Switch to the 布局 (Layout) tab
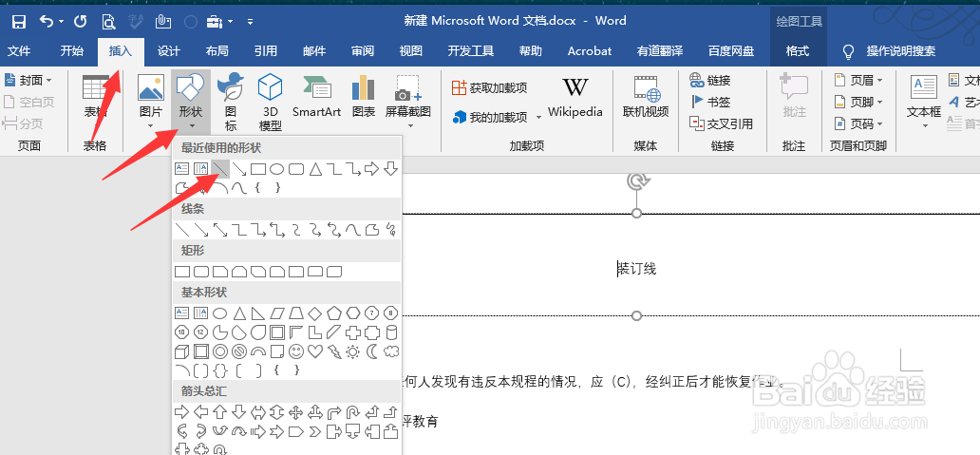 [217, 51]
